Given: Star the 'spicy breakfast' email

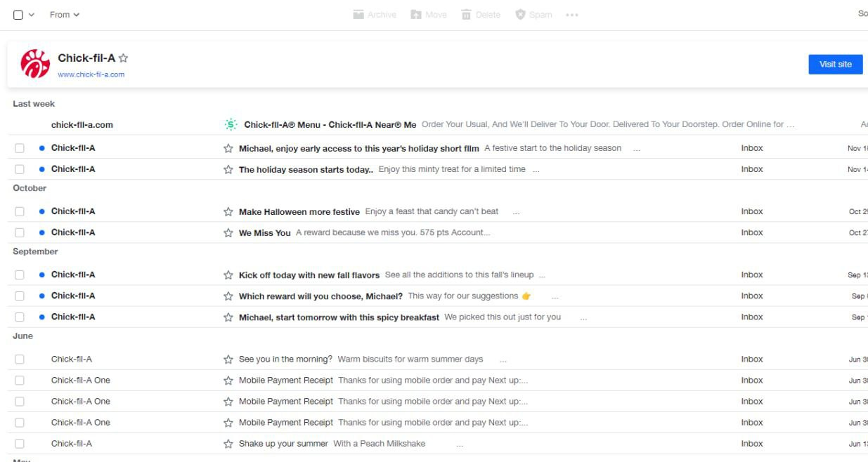Looking at the screenshot, I should pos(228,317).
